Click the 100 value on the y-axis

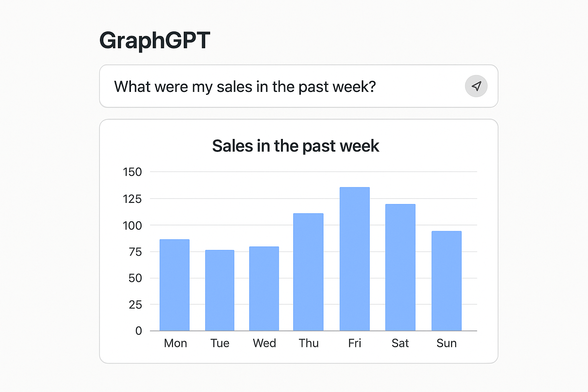pos(133,225)
